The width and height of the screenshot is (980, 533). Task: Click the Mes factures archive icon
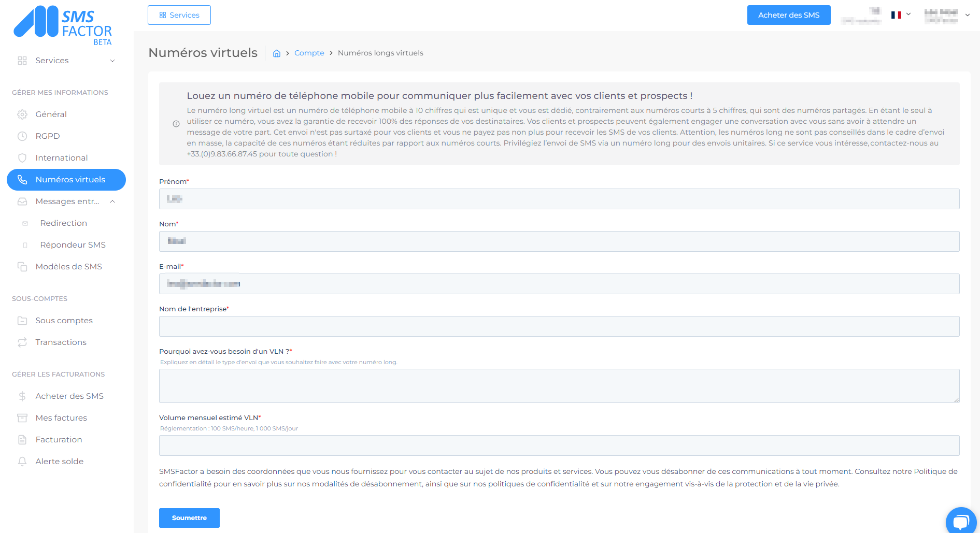[x=22, y=418]
